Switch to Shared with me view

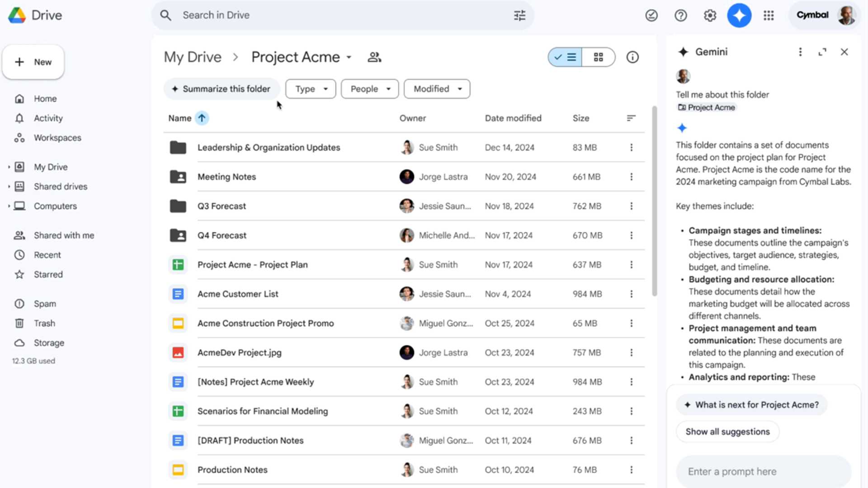[64, 235]
